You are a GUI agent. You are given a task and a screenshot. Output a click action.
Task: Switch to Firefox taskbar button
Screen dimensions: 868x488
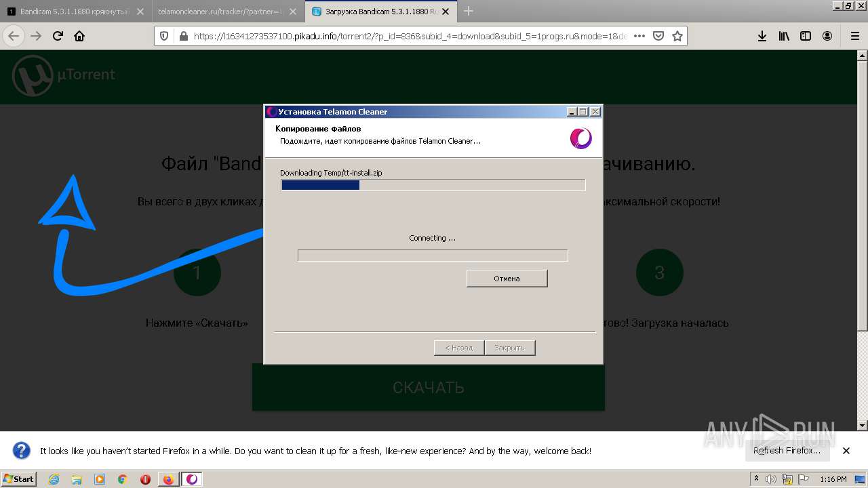click(168, 479)
